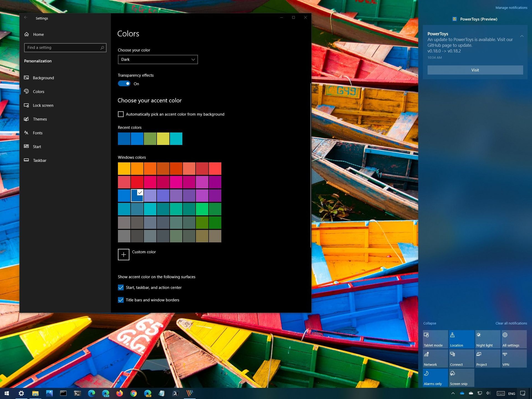Open the Choose your color dropdown
This screenshot has height=399, width=532.
click(x=158, y=59)
